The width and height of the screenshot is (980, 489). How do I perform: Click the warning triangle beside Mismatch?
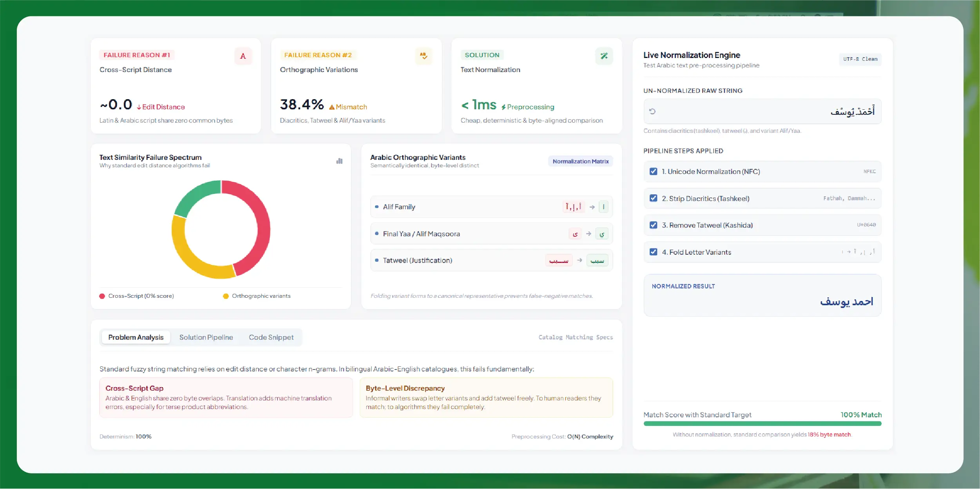pyautogui.click(x=332, y=107)
